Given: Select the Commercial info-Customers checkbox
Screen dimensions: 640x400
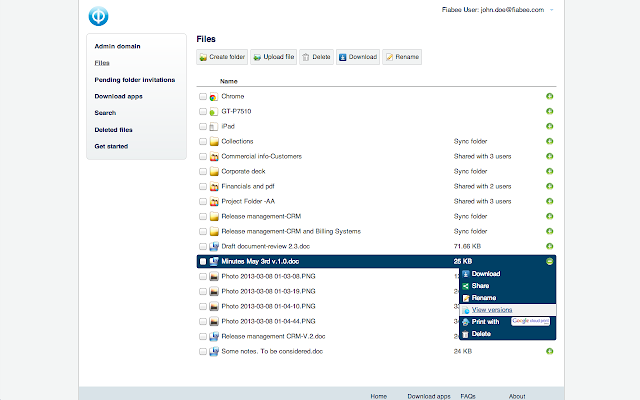Looking at the screenshot, I should 203,156.
